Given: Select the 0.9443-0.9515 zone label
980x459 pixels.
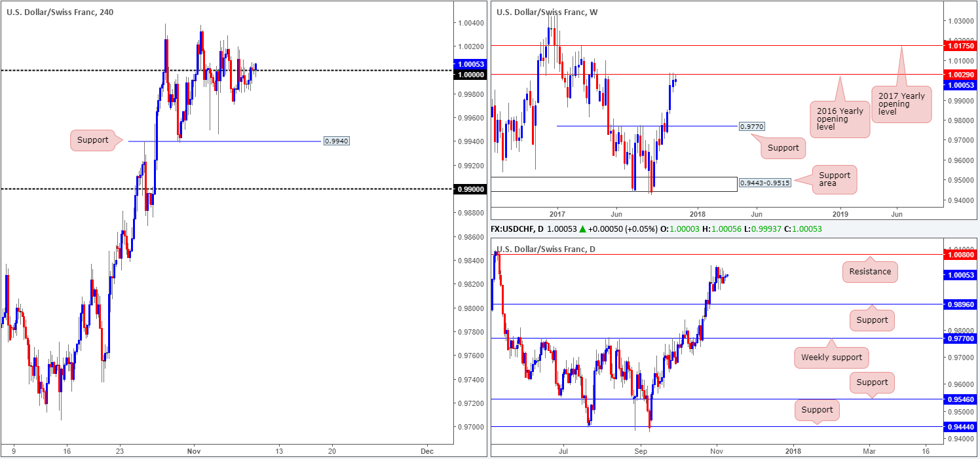Looking at the screenshot, I should (x=764, y=183).
